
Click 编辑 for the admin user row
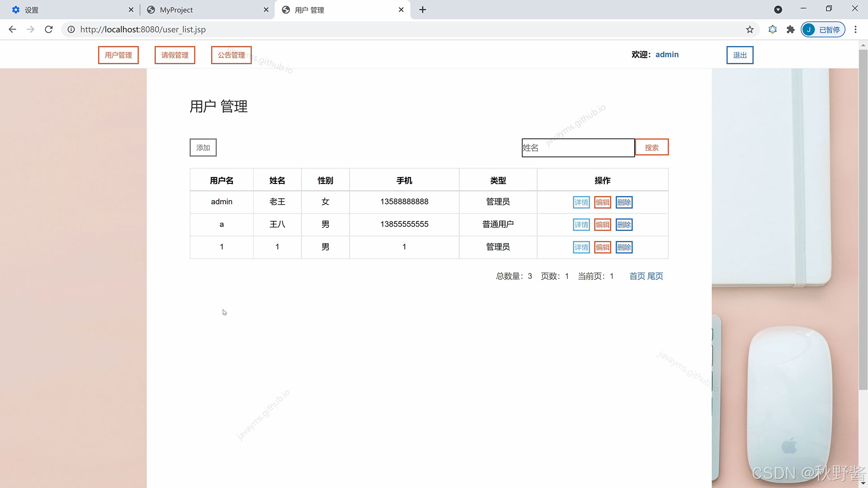point(602,202)
